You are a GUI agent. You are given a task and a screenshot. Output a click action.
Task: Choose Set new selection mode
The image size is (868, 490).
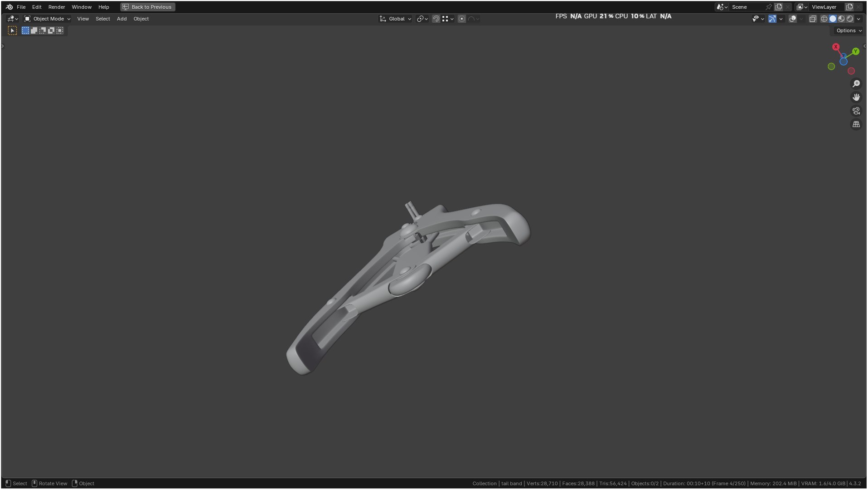(x=25, y=30)
